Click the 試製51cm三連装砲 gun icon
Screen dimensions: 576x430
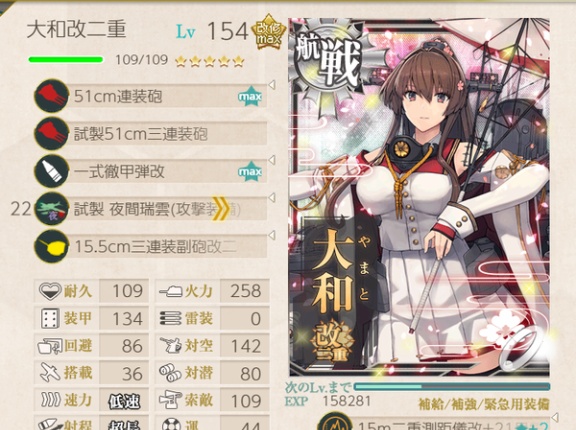point(52,134)
